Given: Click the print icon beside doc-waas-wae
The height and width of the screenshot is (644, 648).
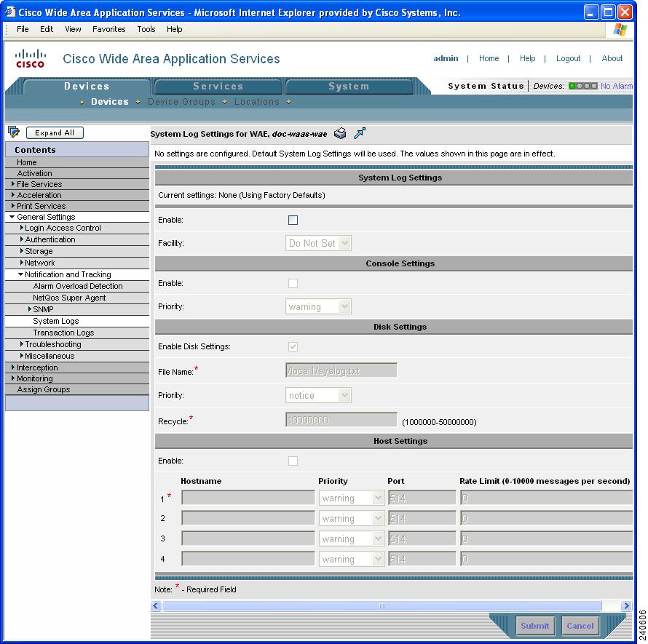Looking at the screenshot, I should tap(340, 133).
